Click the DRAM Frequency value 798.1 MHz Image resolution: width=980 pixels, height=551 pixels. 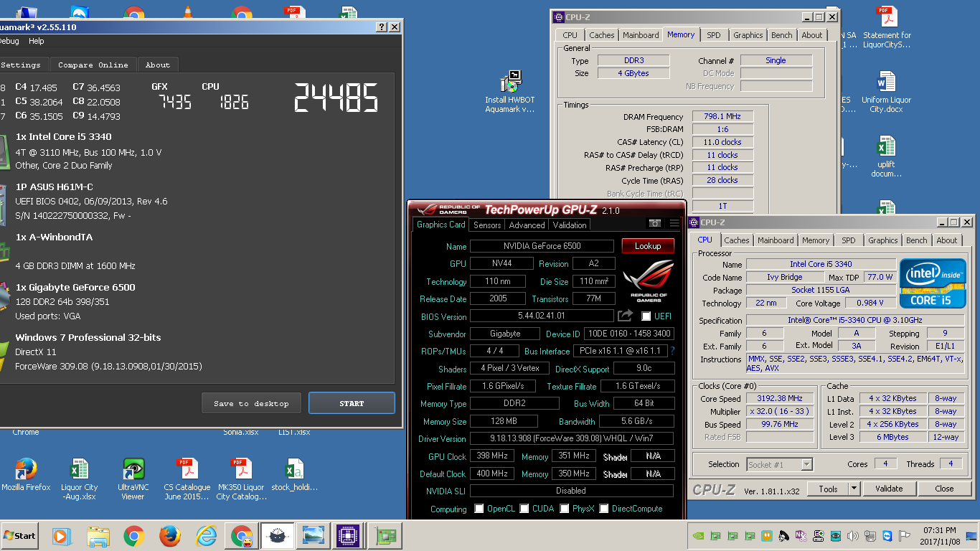[722, 116]
